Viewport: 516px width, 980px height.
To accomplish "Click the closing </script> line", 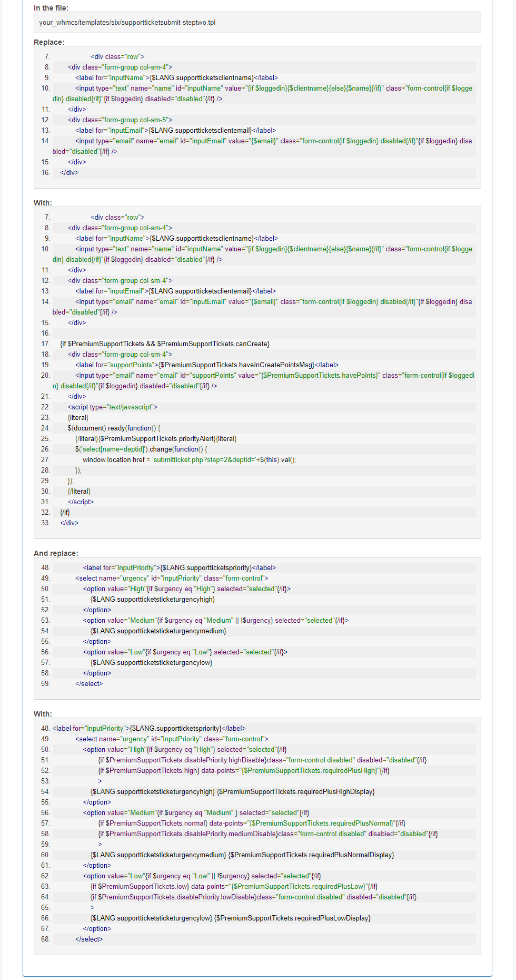I will click(x=81, y=502).
